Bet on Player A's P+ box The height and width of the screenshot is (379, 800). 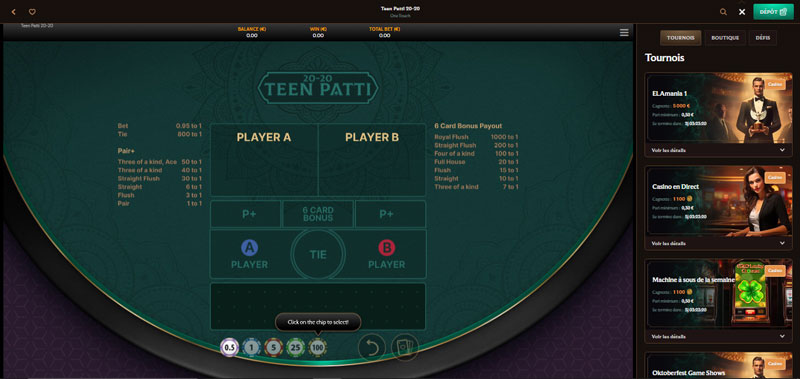point(245,214)
